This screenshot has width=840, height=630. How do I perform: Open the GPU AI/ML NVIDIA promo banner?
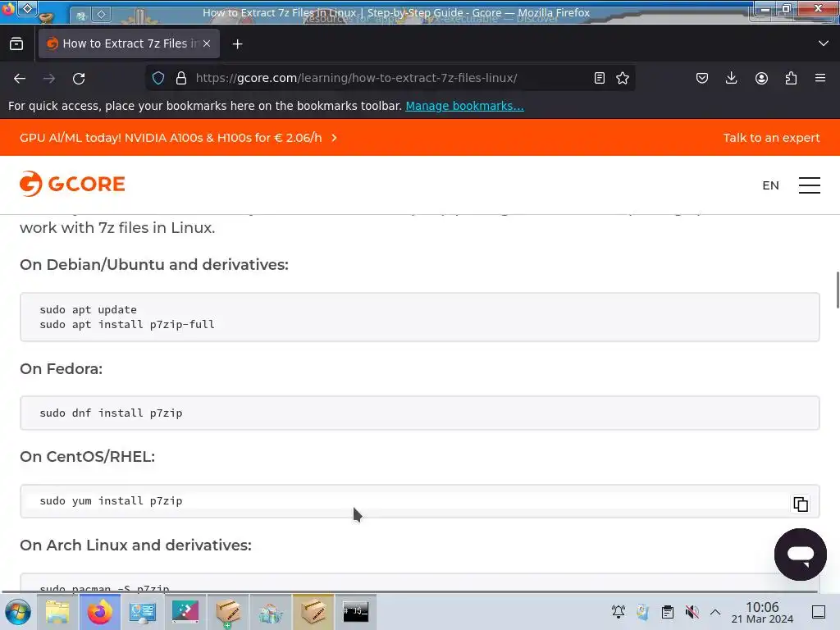pos(178,138)
